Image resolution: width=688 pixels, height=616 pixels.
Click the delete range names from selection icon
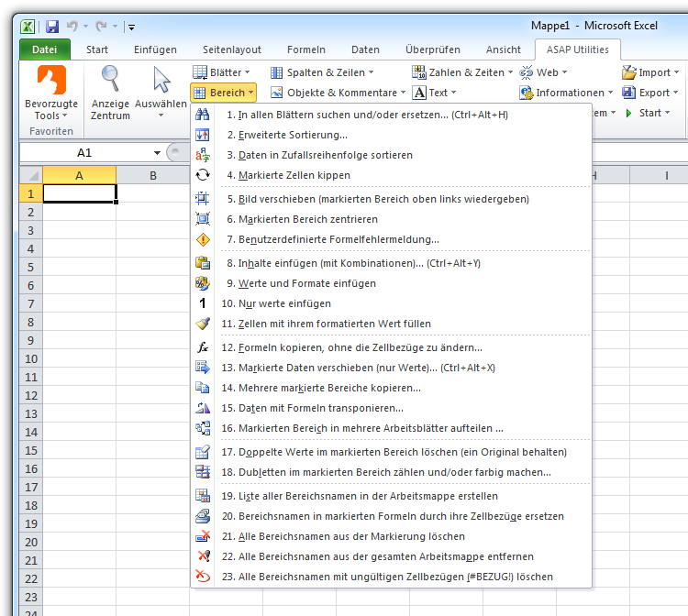(203, 536)
